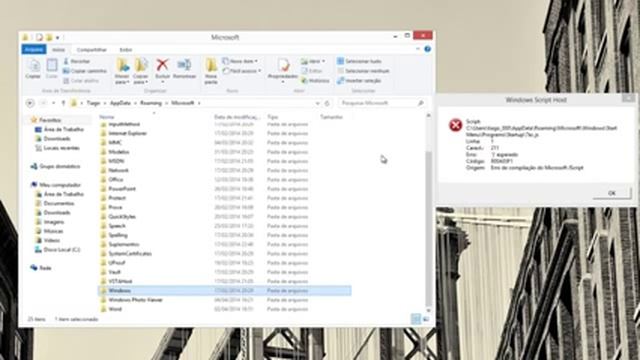
Task: Select the highlighted Windows folder row
Action: coord(224,291)
